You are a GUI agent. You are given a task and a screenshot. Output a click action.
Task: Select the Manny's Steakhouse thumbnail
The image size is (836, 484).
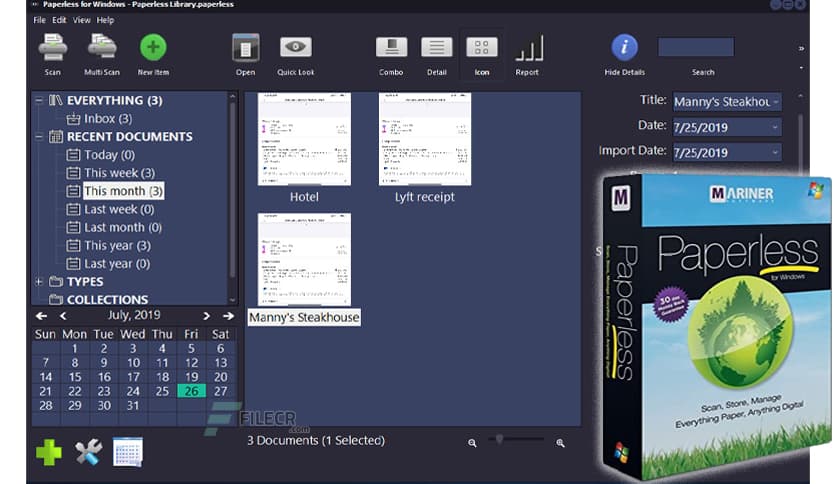(304, 260)
